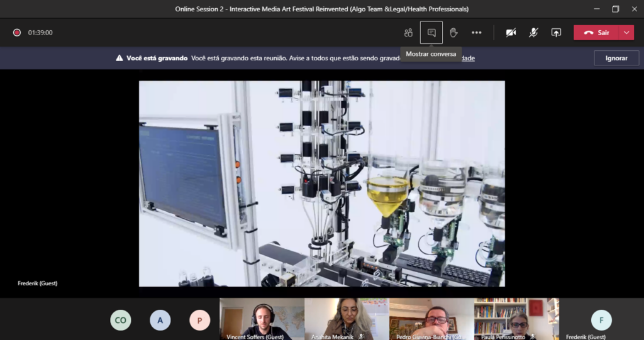Click Pedro Giavina-Bianchi's video thumbnail
Screen dimensions: 644x340
pyautogui.click(x=431, y=318)
